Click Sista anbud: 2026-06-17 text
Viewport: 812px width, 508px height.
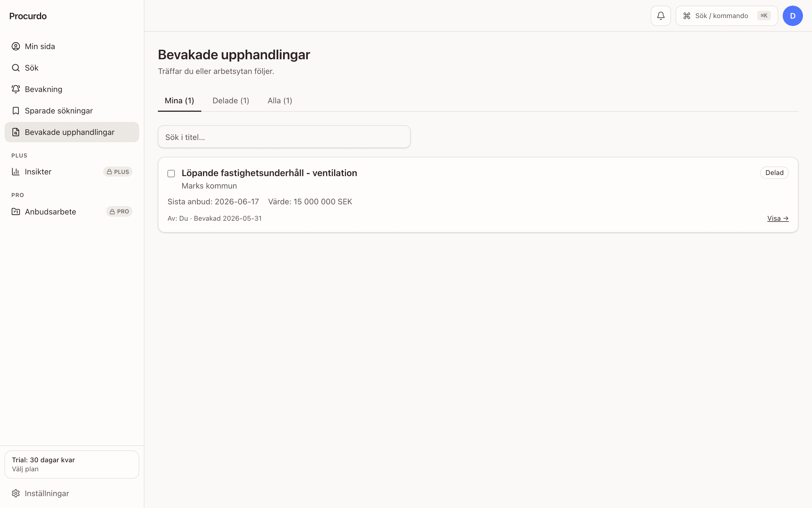213,202
